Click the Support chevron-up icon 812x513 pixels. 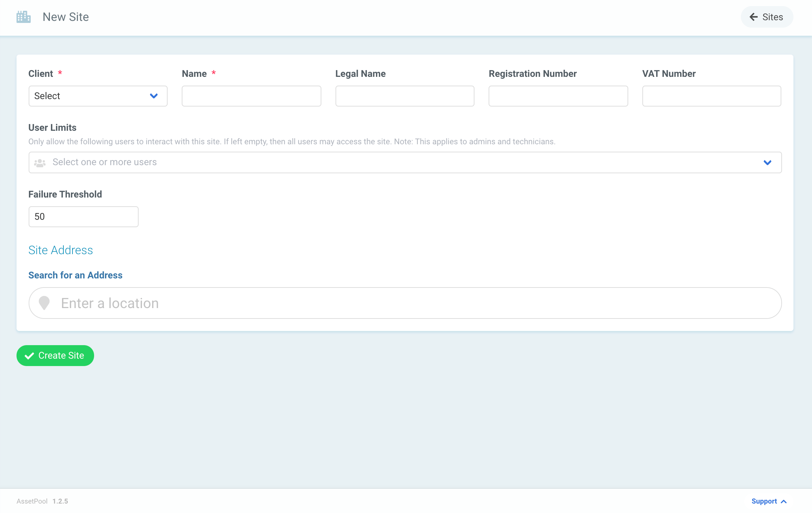click(784, 502)
